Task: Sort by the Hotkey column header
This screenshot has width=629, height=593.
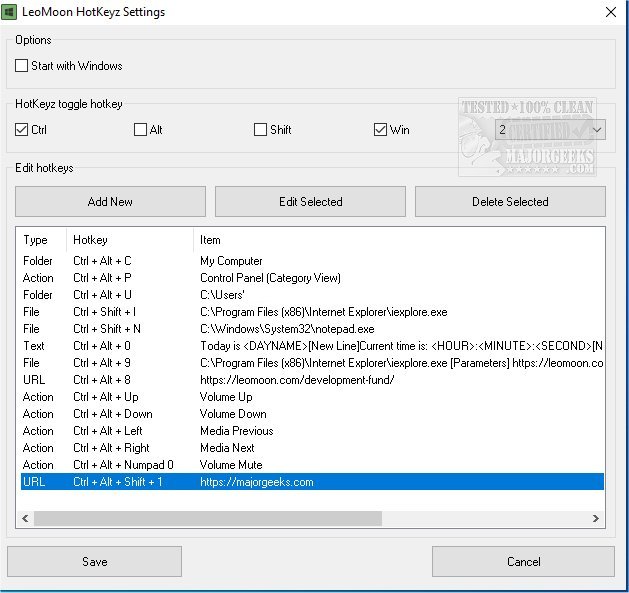Action: [x=130, y=240]
